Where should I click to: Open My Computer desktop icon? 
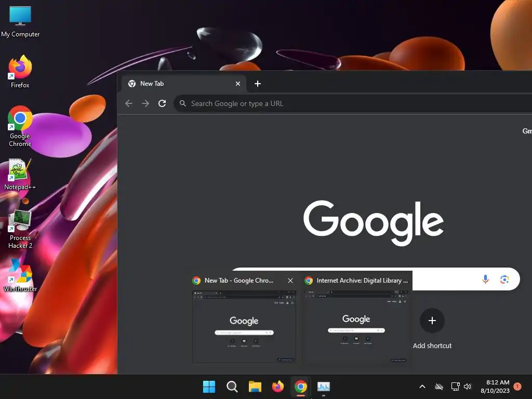(x=20, y=21)
